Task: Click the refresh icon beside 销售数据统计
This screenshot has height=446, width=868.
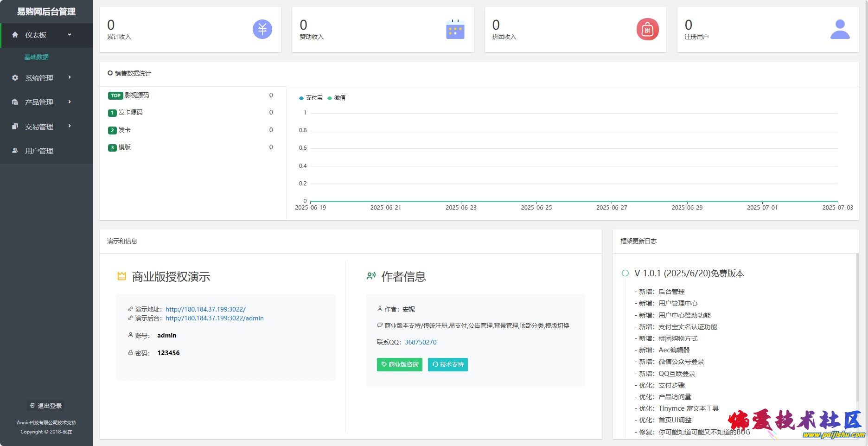Action: [x=110, y=73]
